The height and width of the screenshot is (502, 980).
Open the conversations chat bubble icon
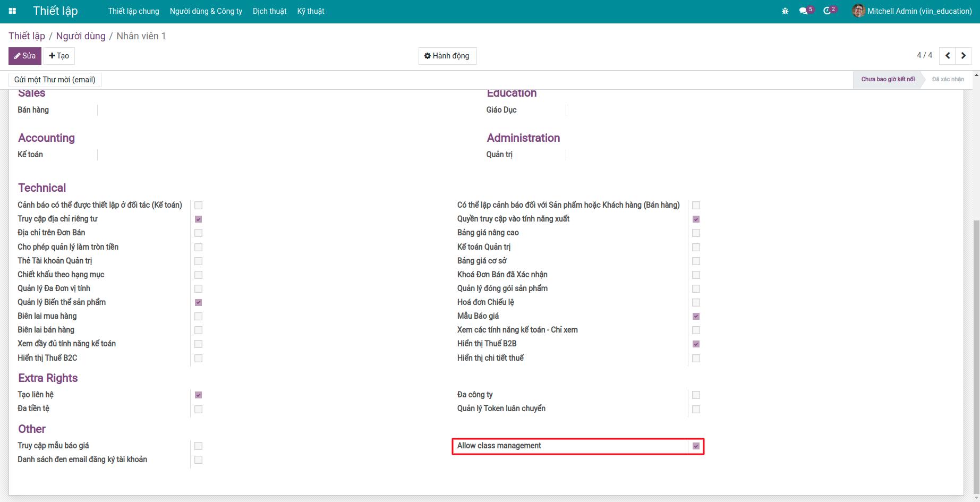[803, 11]
